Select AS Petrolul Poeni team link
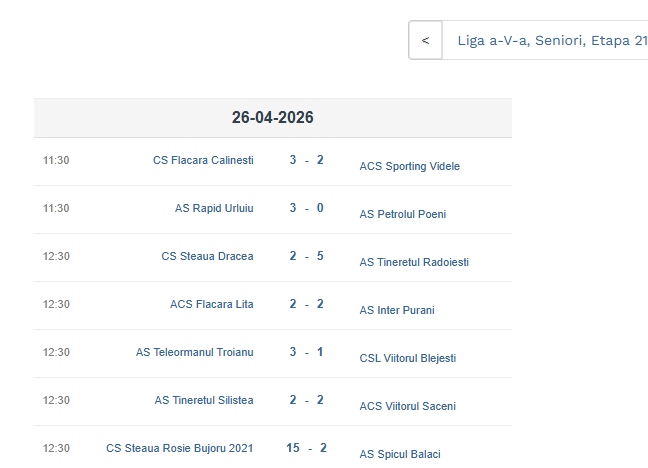 point(402,214)
